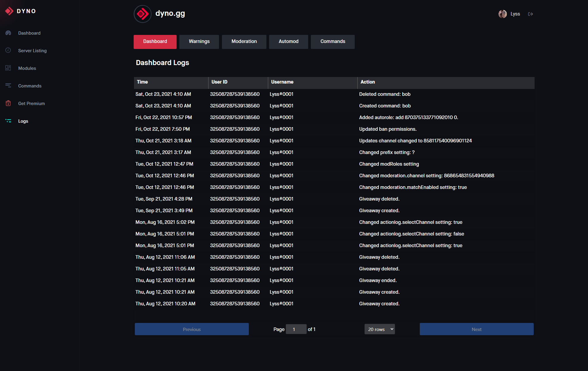Click the Logs icon in sidebar
Screen dimensions: 588x371
pos(8,121)
